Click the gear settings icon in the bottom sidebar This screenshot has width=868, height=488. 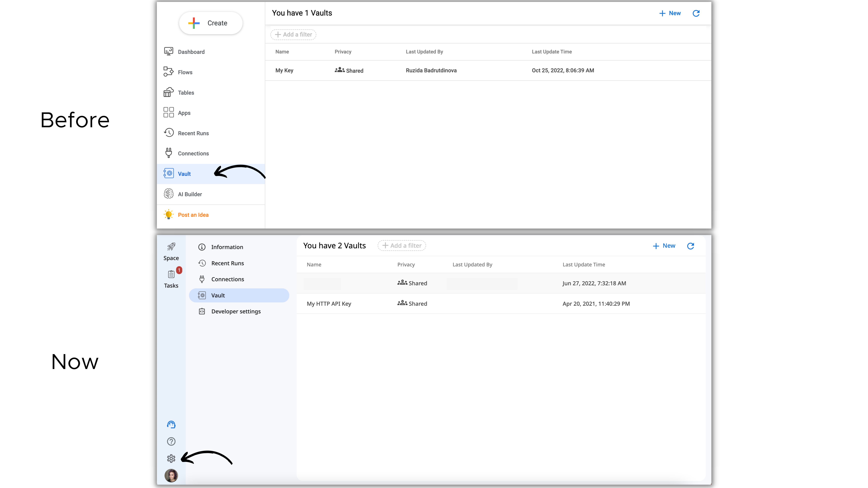click(x=171, y=458)
